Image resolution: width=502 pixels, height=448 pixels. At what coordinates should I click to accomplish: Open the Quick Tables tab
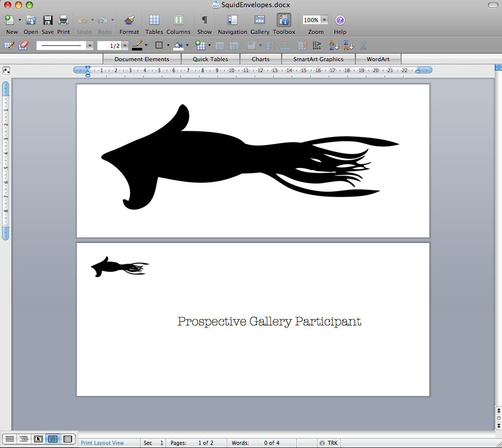[210, 59]
